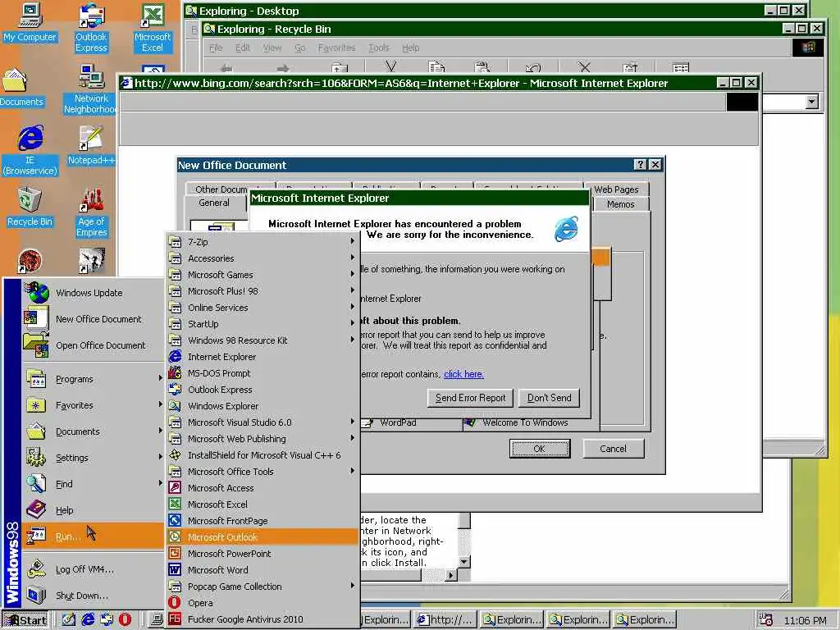Open Notepad++ desktop shortcut
The height and width of the screenshot is (630, 840).
click(91, 146)
